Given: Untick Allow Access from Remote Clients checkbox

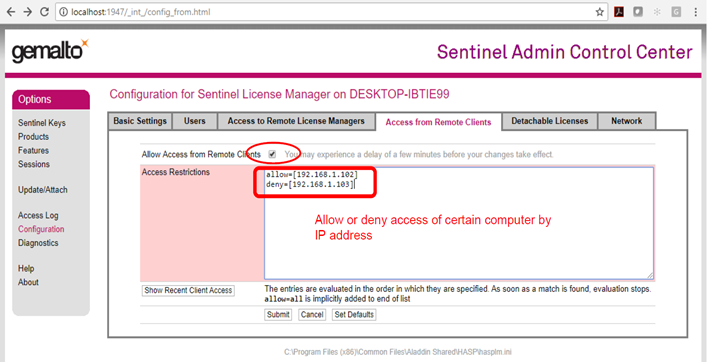Looking at the screenshot, I should 272,154.
